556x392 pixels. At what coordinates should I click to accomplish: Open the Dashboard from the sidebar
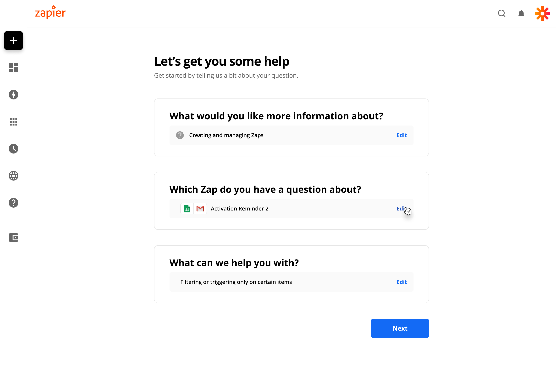click(13, 68)
